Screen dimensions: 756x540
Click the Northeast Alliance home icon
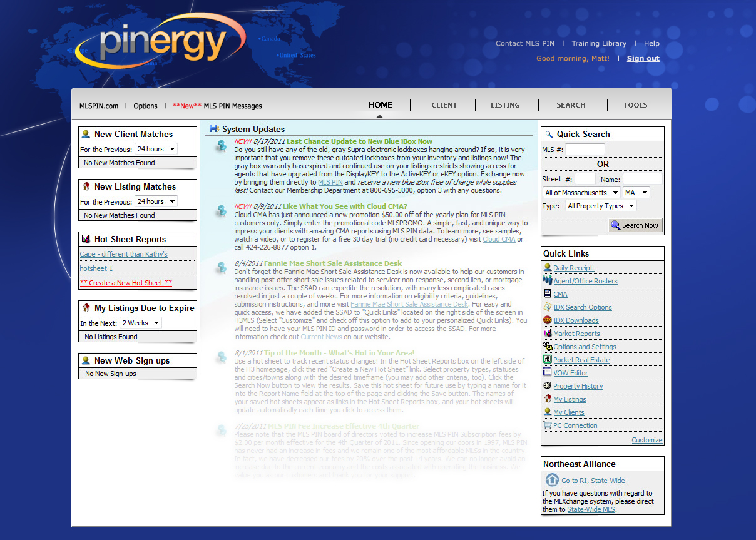click(x=552, y=480)
